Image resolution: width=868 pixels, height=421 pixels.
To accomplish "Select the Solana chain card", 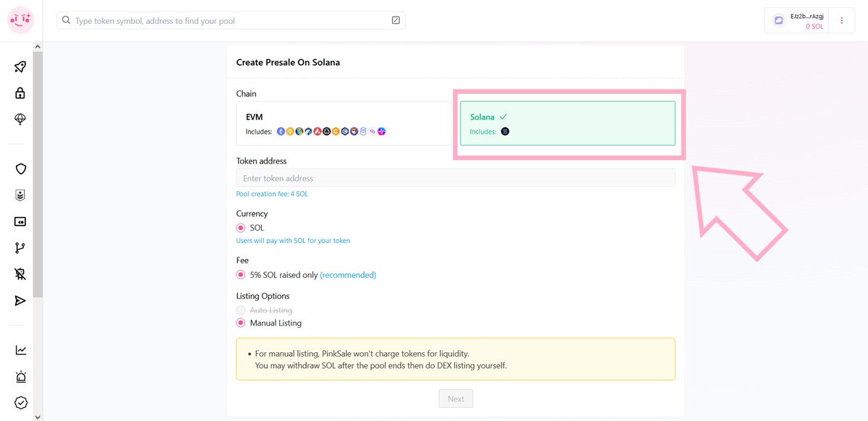I will click(568, 123).
